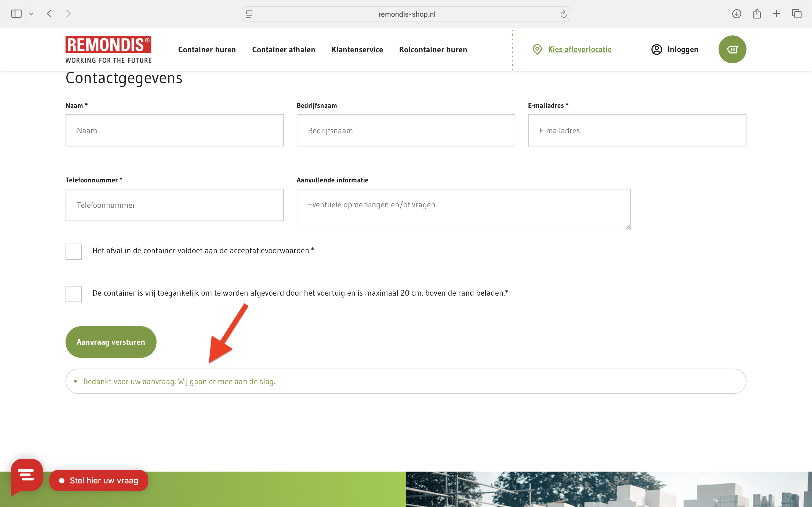Click the user account icon
This screenshot has width=812, height=507.
click(656, 49)
